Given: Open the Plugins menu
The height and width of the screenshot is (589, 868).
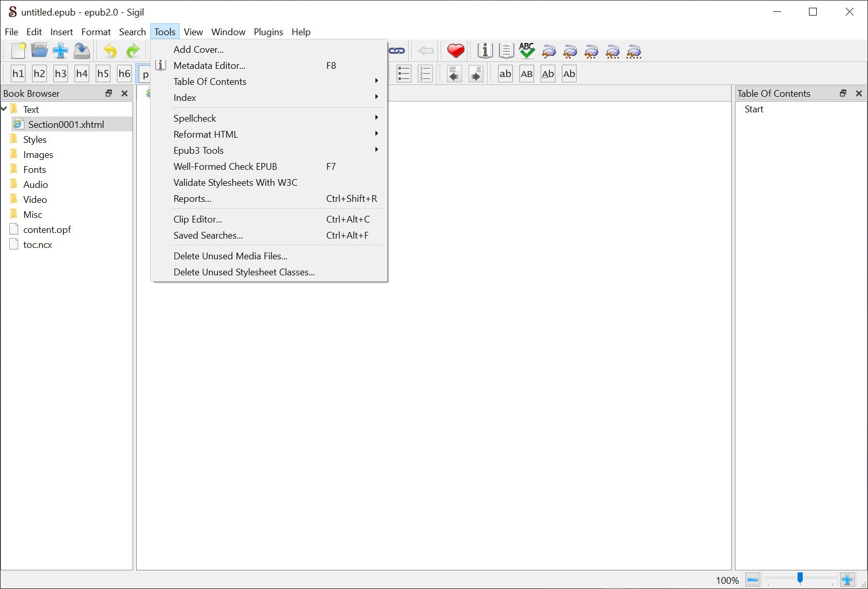Looking at the screenshot, I should click(x=268, y=32).
